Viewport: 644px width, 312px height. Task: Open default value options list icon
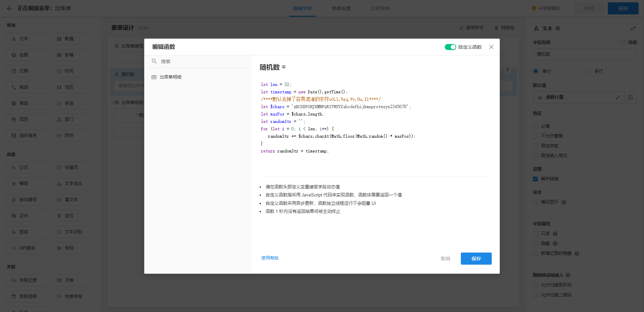(x=631, y=97)
